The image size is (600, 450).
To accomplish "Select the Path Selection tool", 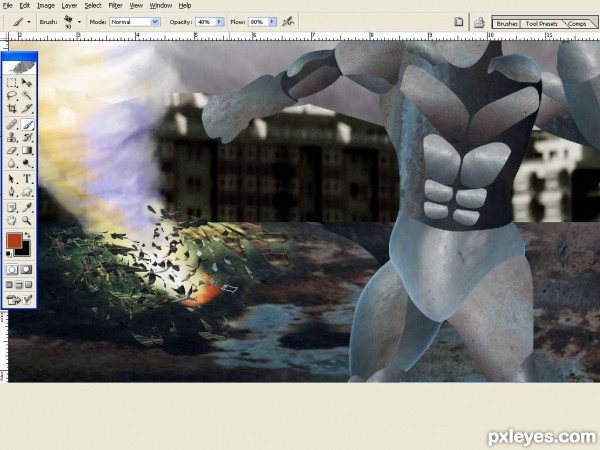I will coord(12,179).
